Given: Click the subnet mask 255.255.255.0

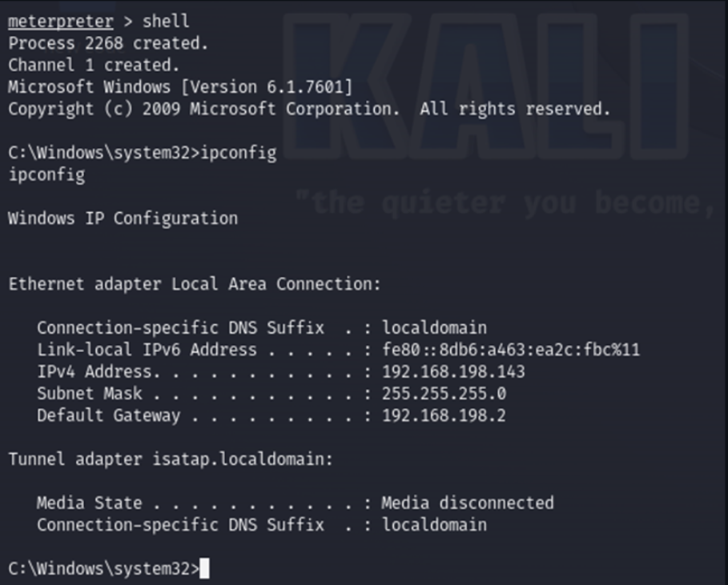Looking at the screenshot, I should coord(444,394).
